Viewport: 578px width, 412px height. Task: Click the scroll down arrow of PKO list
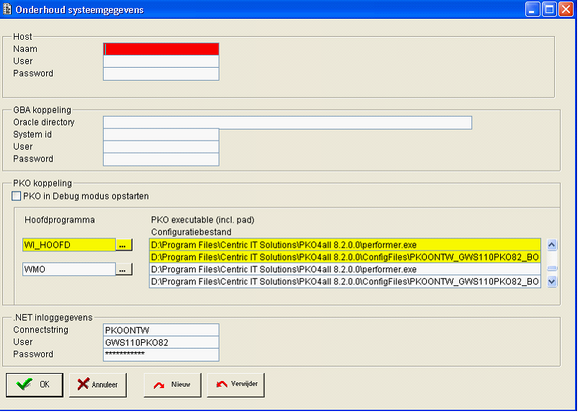tap(552, 282)
